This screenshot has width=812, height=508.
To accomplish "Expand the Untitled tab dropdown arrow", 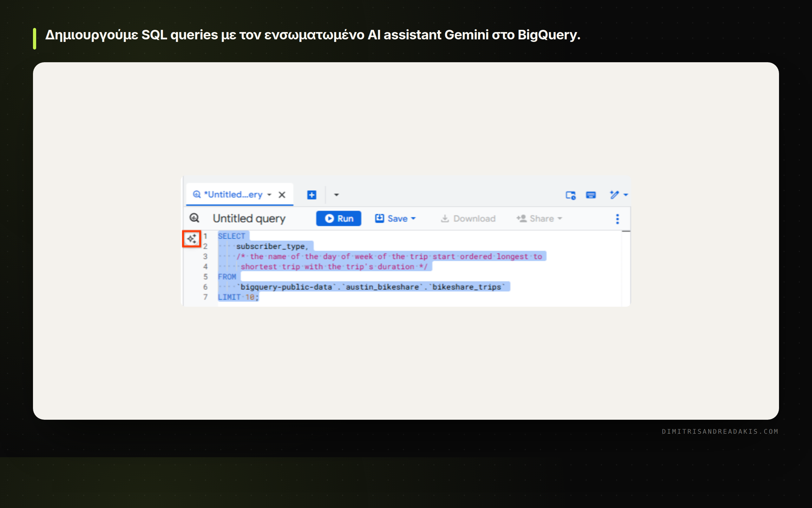I will pos(269,195).
